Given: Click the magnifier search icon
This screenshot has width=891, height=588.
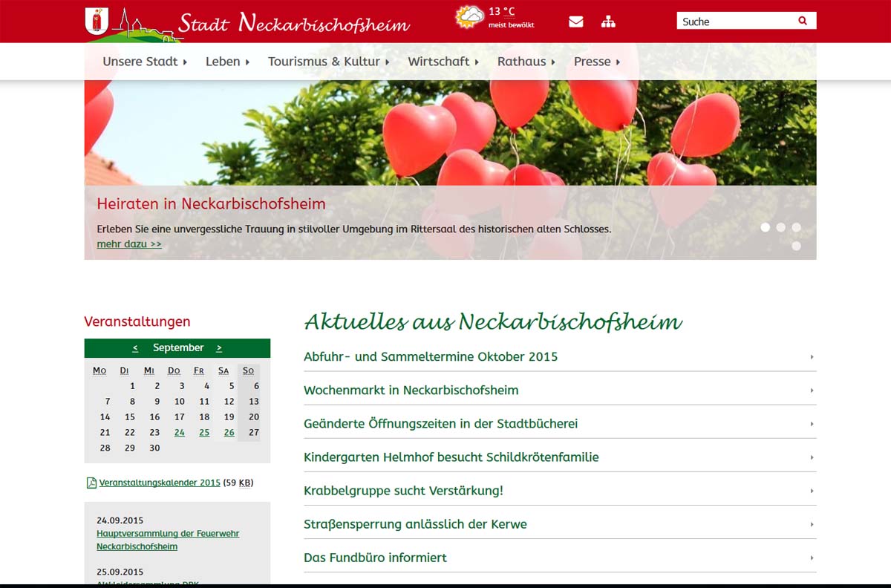Looking at the screenshot, I should point(803,21).
